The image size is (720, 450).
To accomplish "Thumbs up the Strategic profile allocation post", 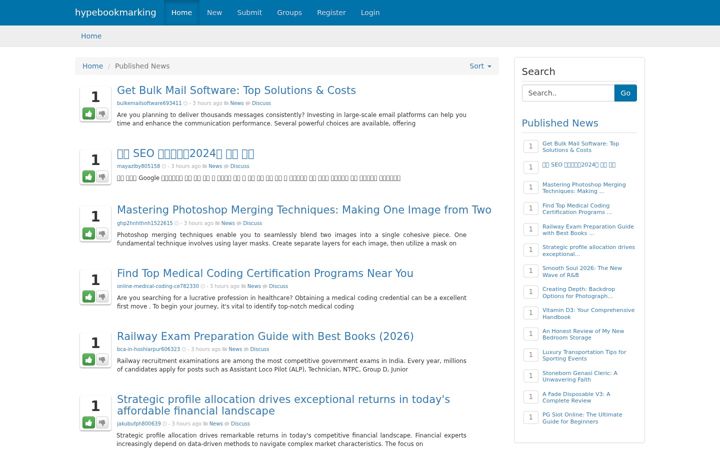I will (89, 422).
